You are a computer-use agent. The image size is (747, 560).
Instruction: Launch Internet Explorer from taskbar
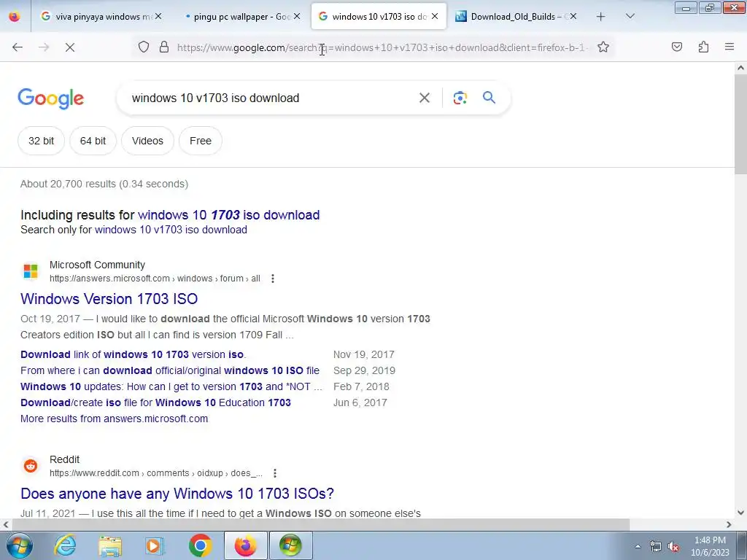pyautogui.click(x=65, y=545)
